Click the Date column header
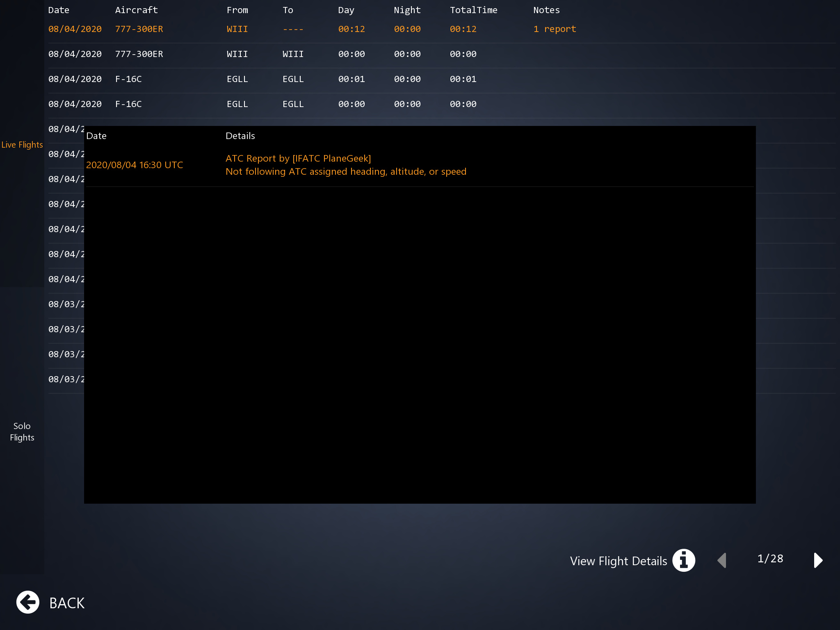The width and height of the screenshot is (840, 630). [59, 10]
